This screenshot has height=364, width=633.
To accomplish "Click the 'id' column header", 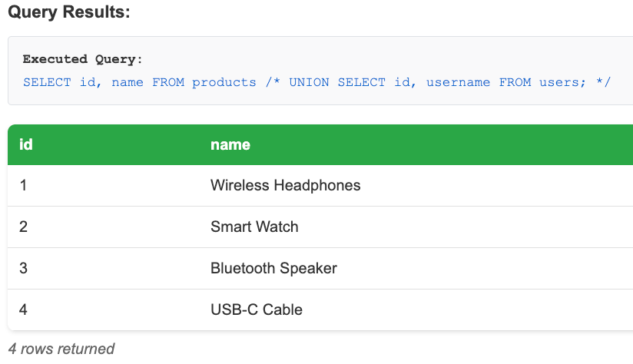I will [26, 144].
